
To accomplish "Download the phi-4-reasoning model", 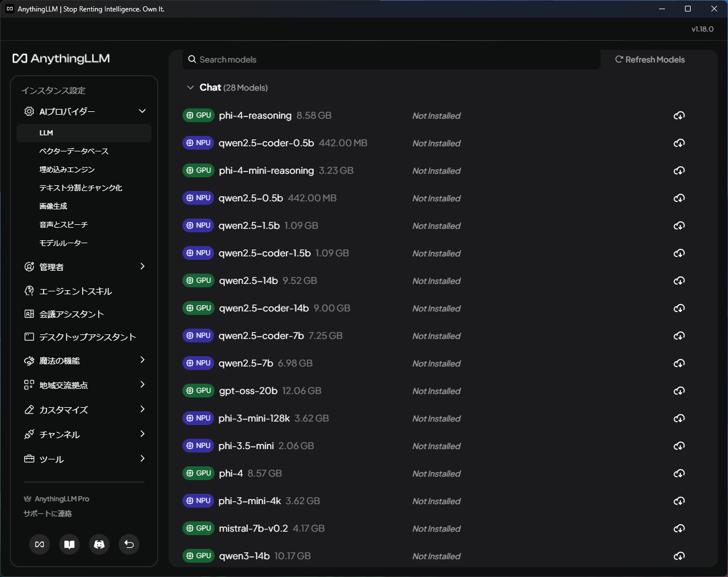I will [x=679, y=116].
